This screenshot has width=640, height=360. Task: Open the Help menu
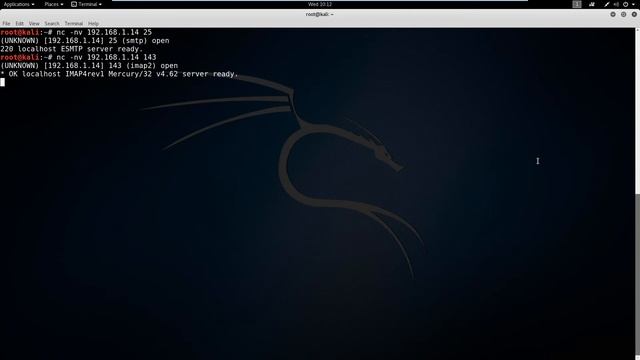click(93, 24)
